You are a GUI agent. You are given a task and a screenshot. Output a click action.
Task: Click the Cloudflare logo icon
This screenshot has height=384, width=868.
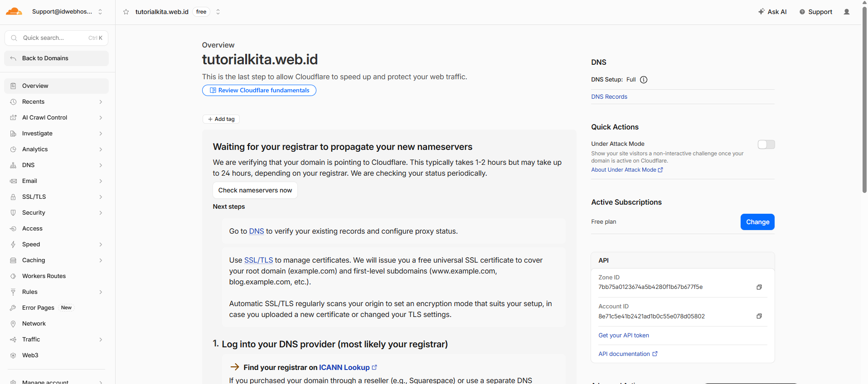pyautogui.click(x=14, y=12)
